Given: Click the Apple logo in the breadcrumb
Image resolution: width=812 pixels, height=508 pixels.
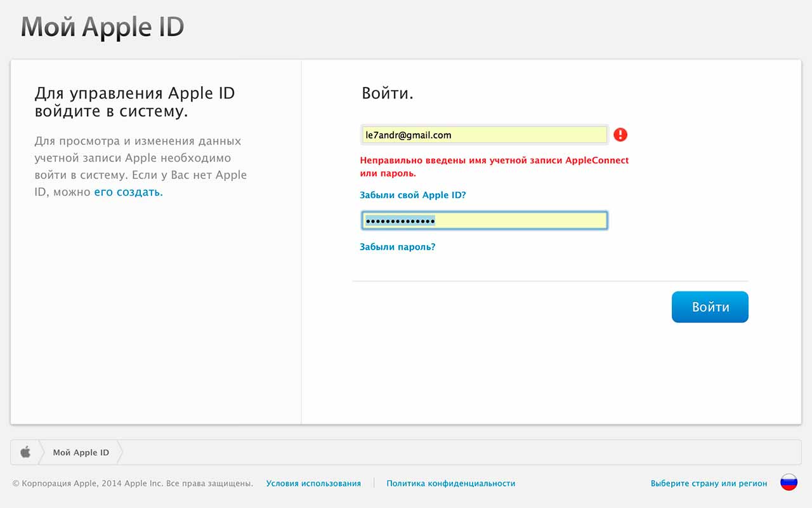Looking at the screenshot, I should 25,452.
